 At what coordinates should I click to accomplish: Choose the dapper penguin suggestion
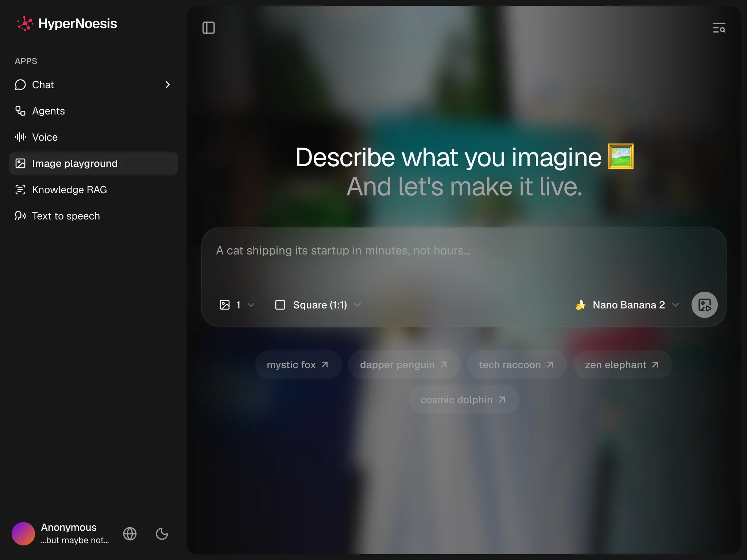(404, 365)
